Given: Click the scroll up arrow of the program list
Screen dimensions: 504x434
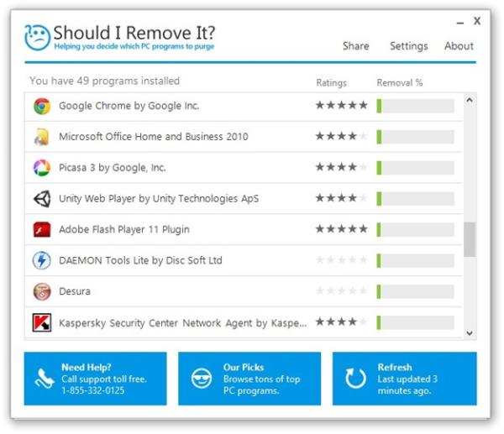Looking at the screenshot, I should coord(470,100).
